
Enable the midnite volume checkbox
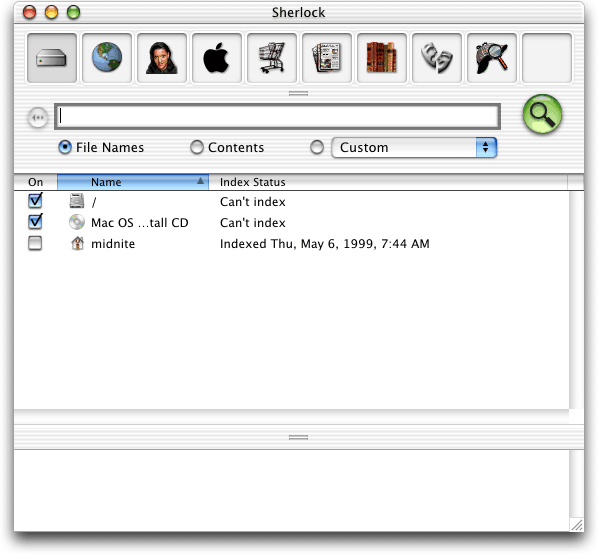[x=35, y=243]
